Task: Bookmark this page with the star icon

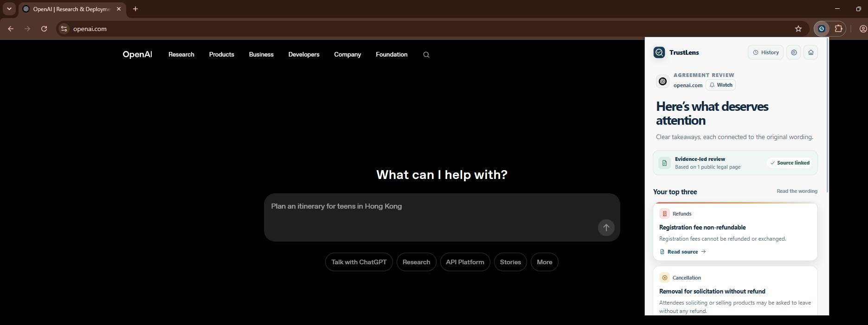Action: [798, 29]
